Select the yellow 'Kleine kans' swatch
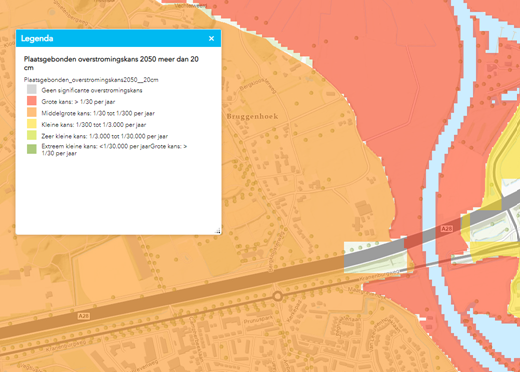 click(x=32, y=124)
